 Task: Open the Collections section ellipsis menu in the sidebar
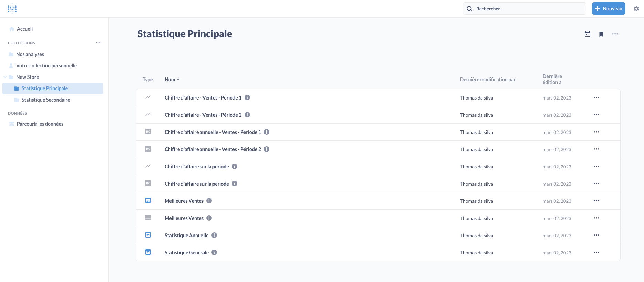click(98, 43)
